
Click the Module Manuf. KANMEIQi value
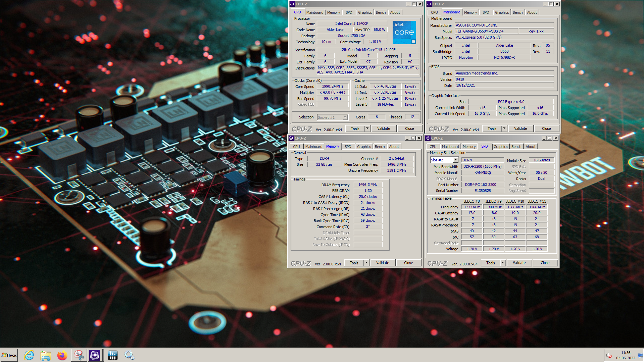[483, 172]
